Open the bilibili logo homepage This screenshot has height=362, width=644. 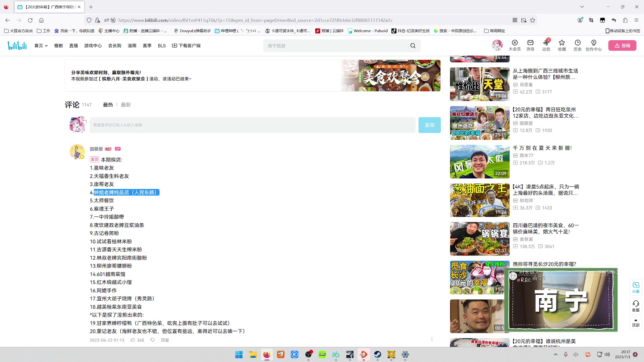(17, 46)
